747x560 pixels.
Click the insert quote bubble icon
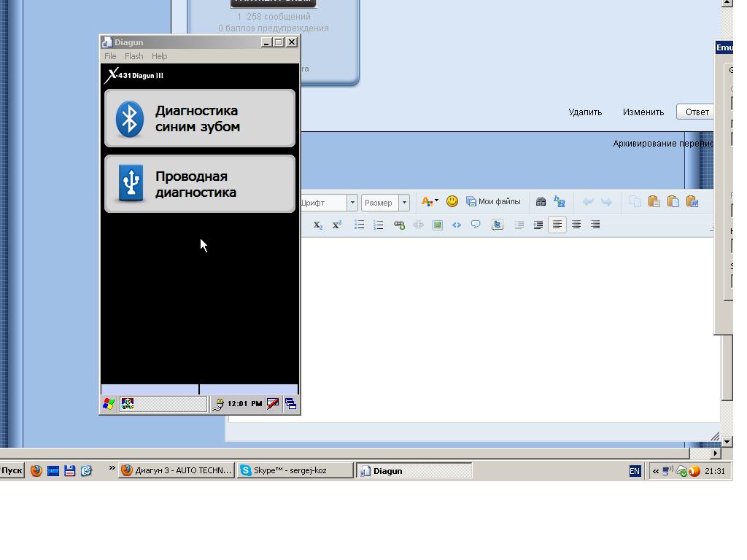coord(476,225)
